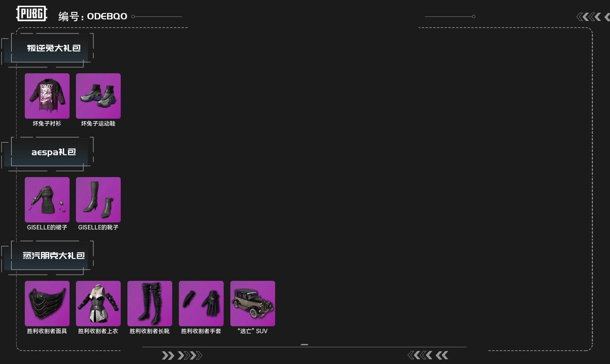Click the "逃亡" SUV label text
This screenshot has width=610, height=364.
coord(253,331)
